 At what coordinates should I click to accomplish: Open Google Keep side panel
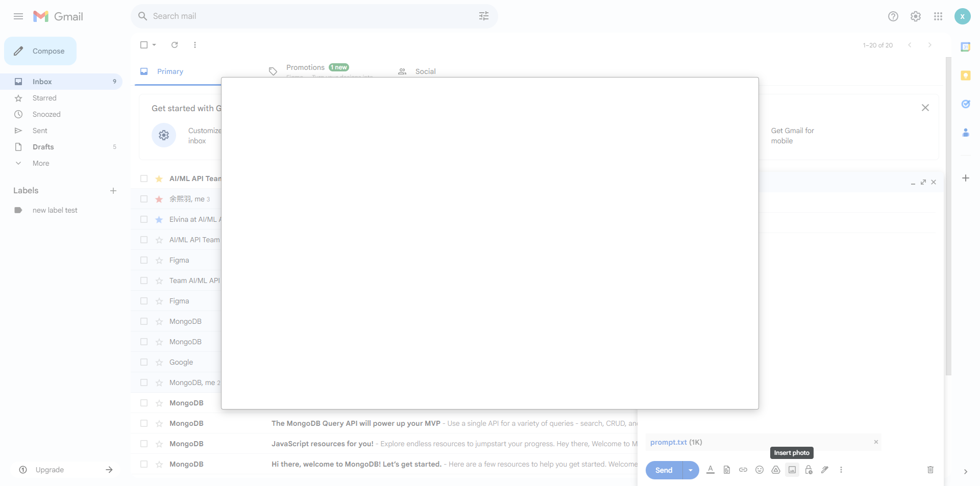pos(966,75)
